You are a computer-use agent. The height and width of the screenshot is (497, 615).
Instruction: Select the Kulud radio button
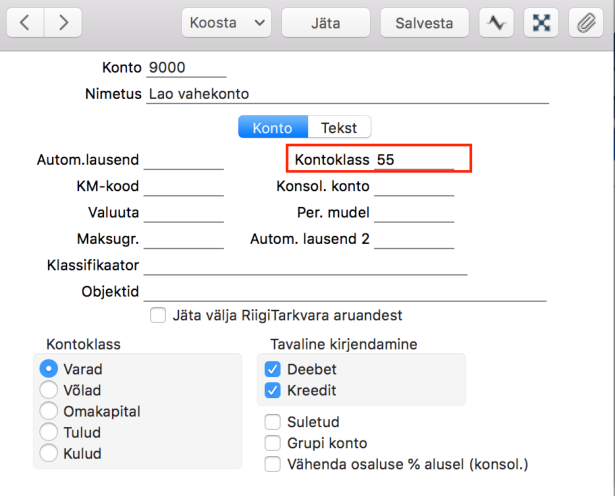[49, 453]
